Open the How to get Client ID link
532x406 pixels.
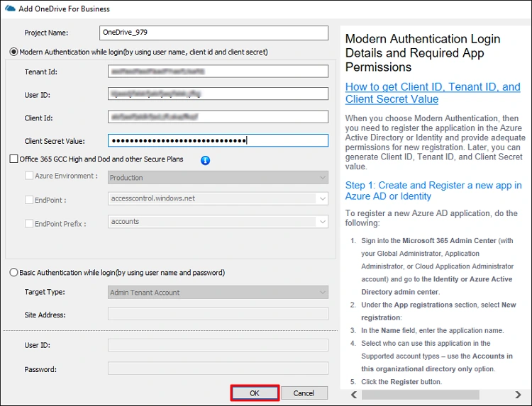pyautogui.click(x=433, y=93)
